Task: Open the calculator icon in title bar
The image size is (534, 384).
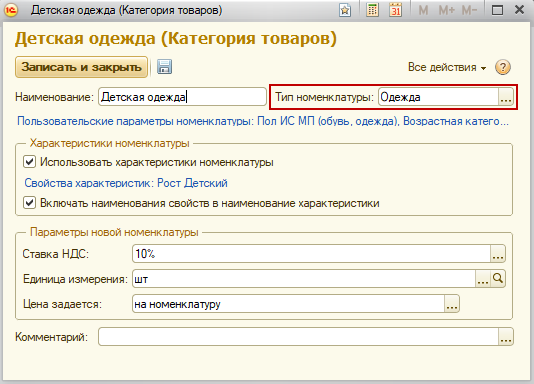Action: pyautogui.click(x=372, y=10)
